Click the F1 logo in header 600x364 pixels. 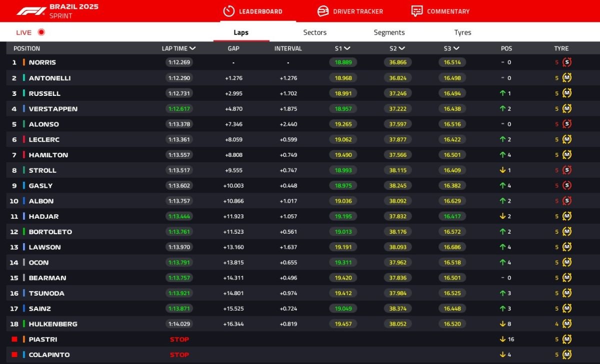point(31,11)
